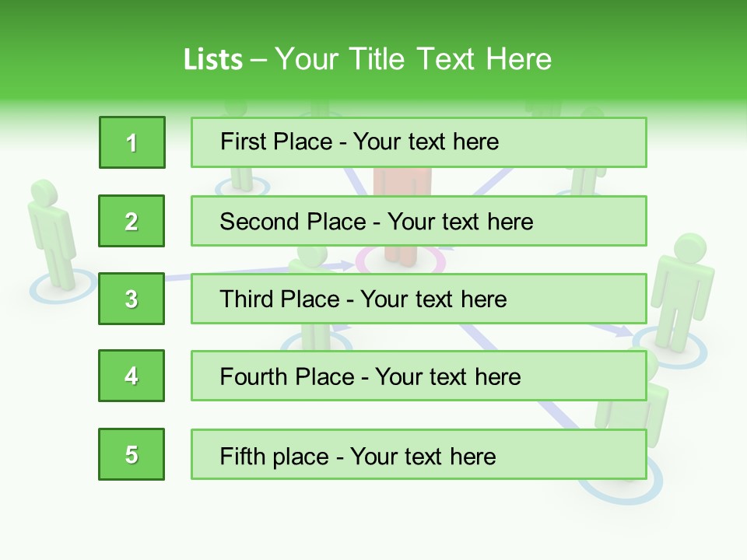Select the number 5 box
747x560 pixels.
[132, 454]
